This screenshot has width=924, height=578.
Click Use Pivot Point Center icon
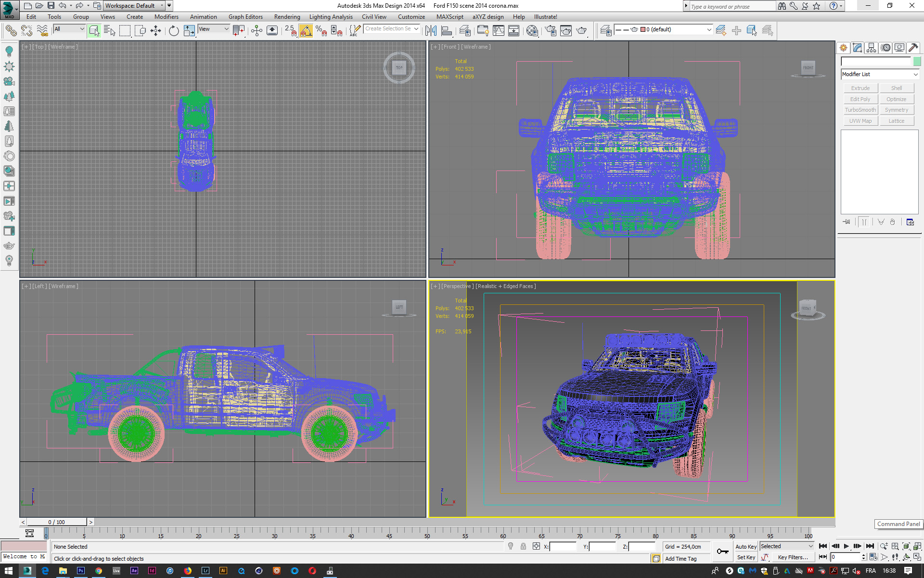[239, 31]
